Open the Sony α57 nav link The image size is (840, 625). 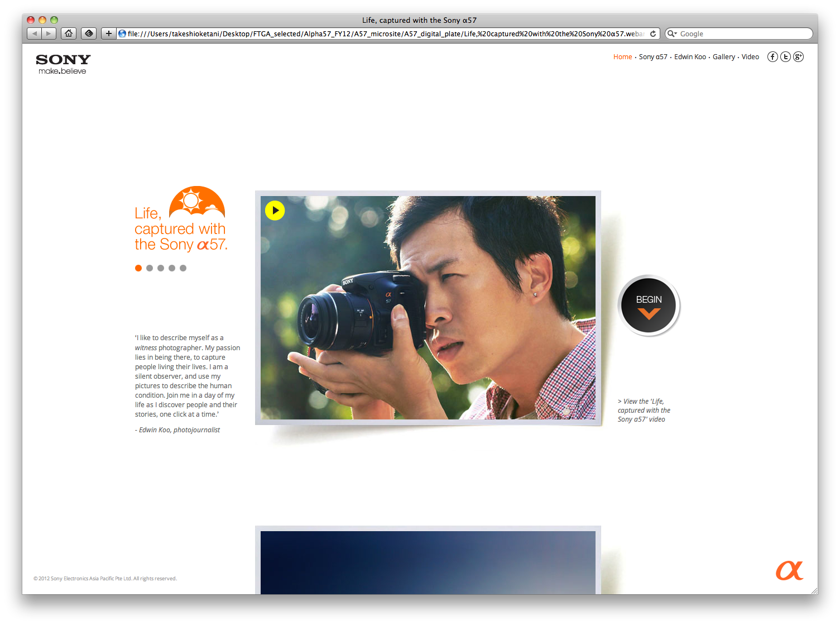[653, 57]
